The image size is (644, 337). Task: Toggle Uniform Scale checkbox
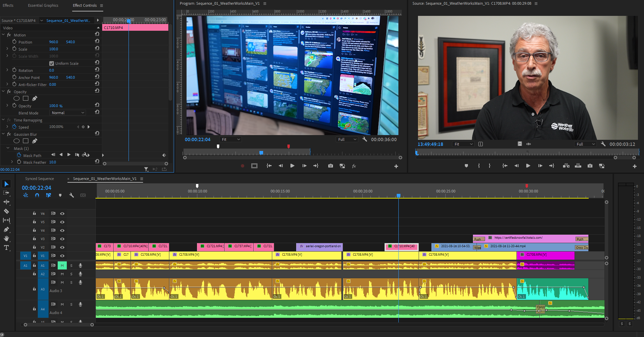click(x=52, y=63)
